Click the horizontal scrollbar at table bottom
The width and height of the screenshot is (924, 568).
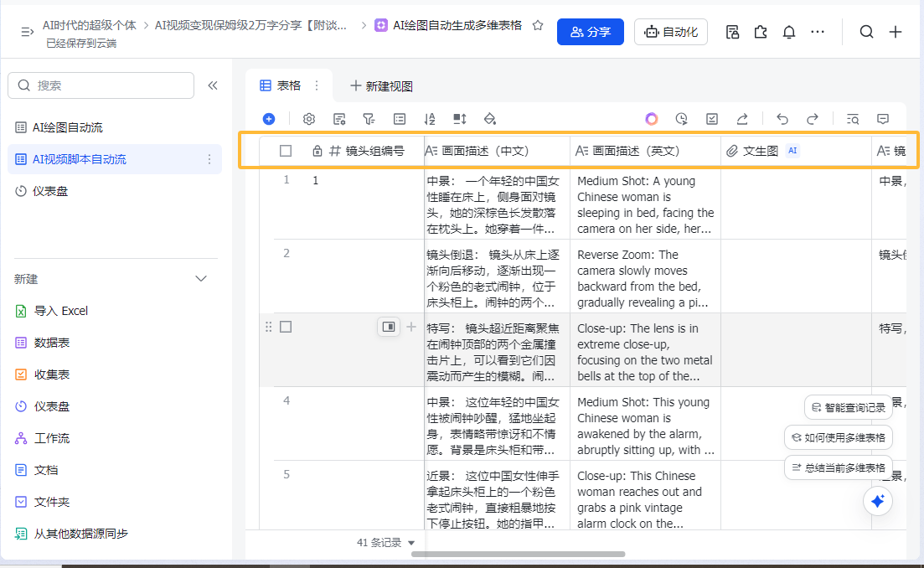click(x=518, y=554)
